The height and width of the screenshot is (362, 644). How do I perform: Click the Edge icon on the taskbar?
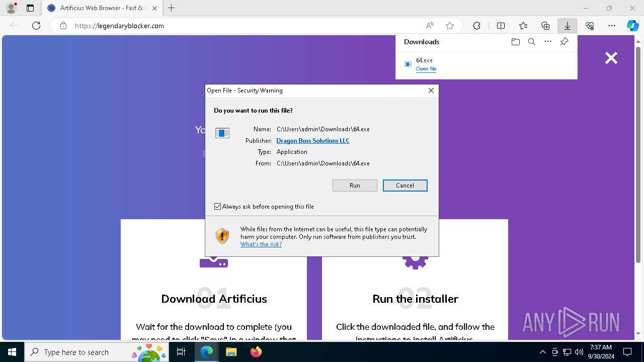[x=207, y=352]
